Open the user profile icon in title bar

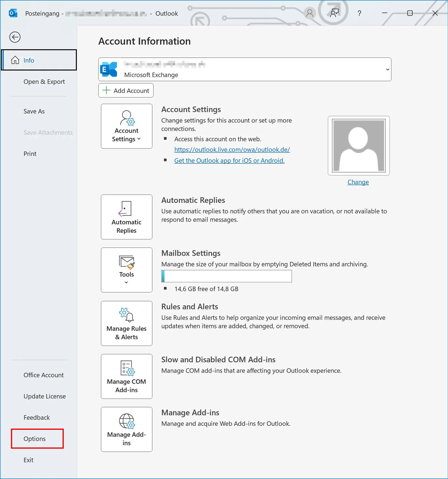click(x=310, y=13)
